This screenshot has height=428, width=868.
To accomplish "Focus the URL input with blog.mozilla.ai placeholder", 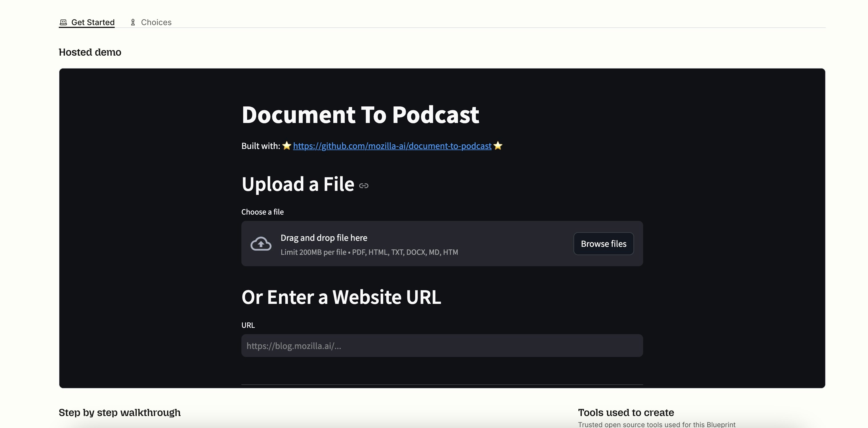I will click(x=442, y=346).
